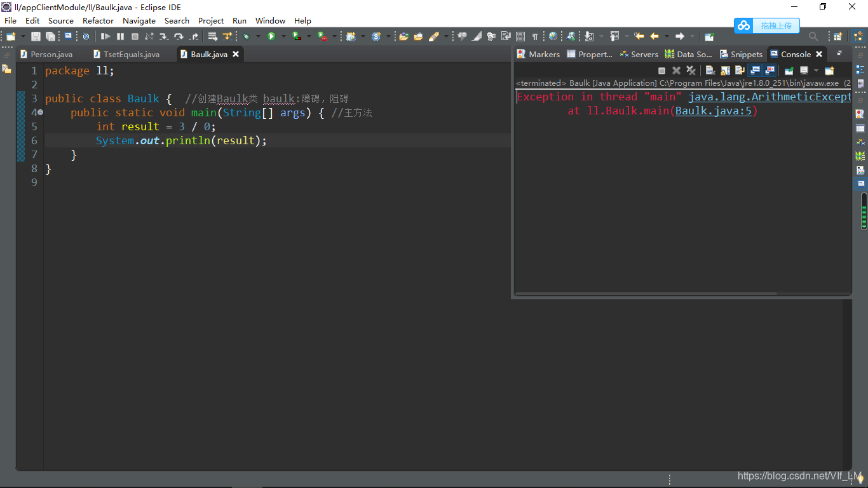Click the Step Over toolbar icon

[179, 36]
